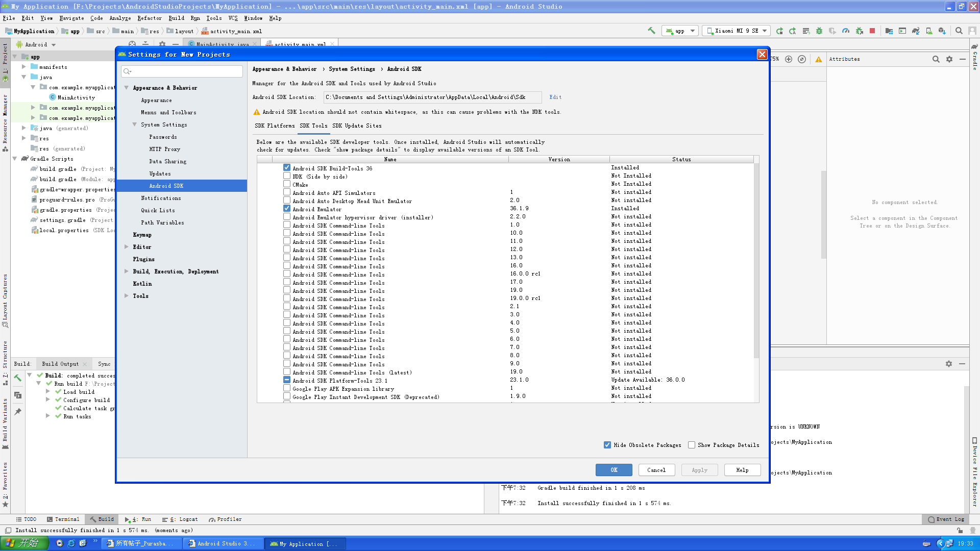980x551 pixels.
Task: Close the Settings dialog with red X
Action: [x=762, y=54]
